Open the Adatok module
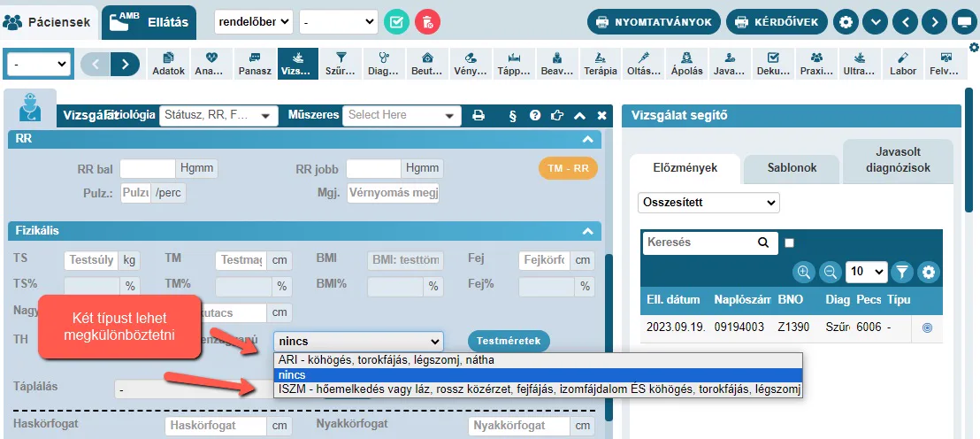Image resolution: width=980 pixels, height=439 pixels. click(x=169, y=64)
